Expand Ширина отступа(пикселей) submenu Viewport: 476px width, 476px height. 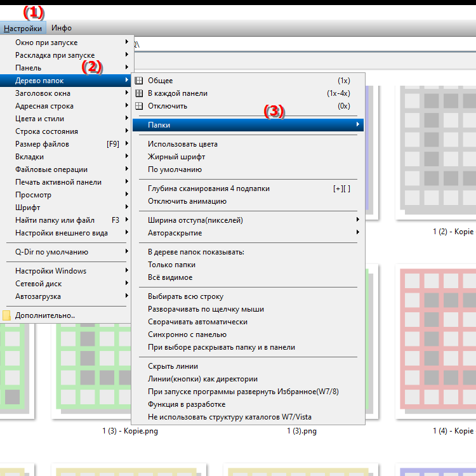[x=248, y=220]
